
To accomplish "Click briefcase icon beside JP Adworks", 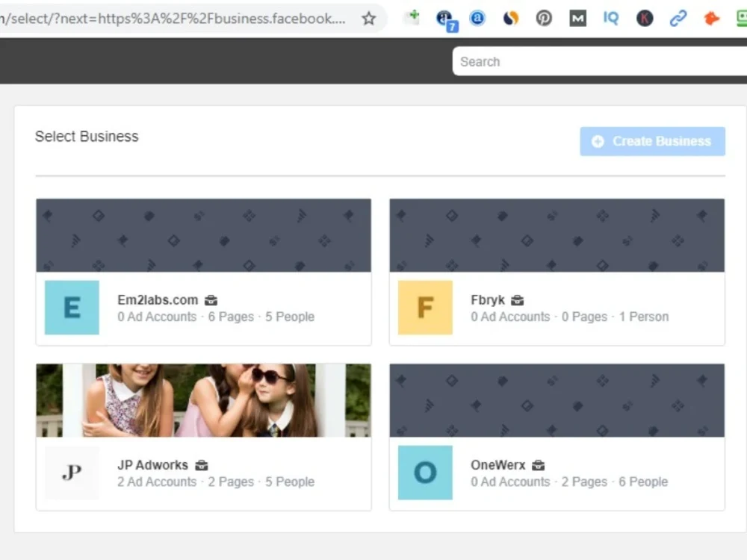I will tap(202, 465).
